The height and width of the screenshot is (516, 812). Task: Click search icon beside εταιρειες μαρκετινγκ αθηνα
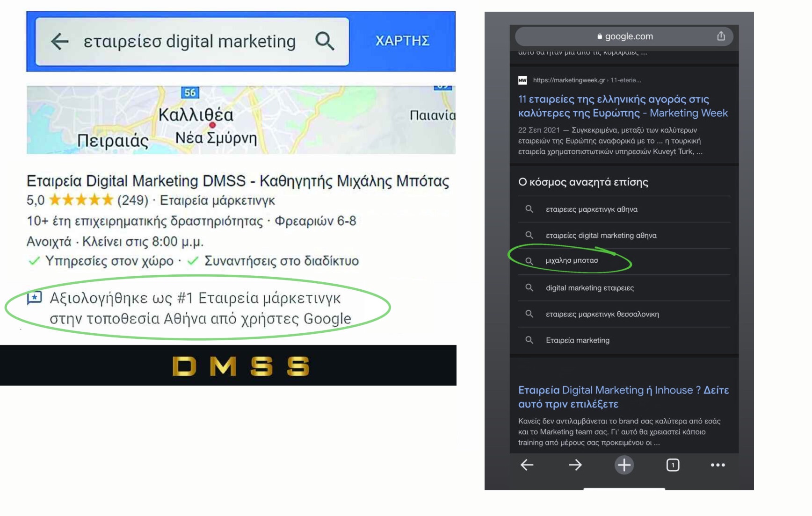[x=529, y=209]
